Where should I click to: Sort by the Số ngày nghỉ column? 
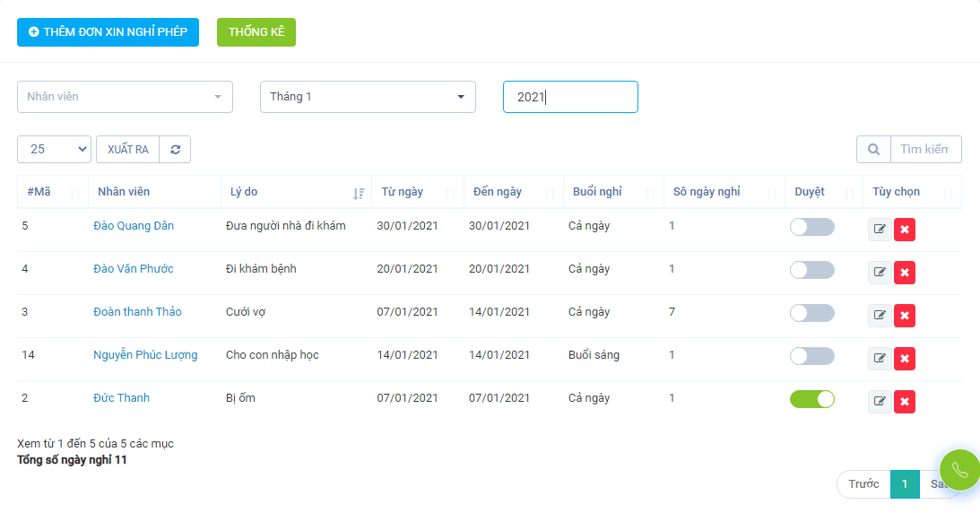724,192
